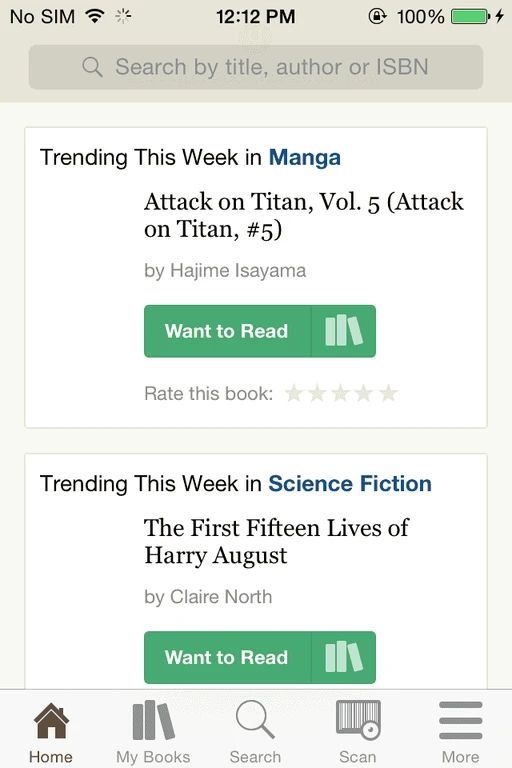Open the Science Fiction genre link
The image size is (512, 768).
(350, 484)
